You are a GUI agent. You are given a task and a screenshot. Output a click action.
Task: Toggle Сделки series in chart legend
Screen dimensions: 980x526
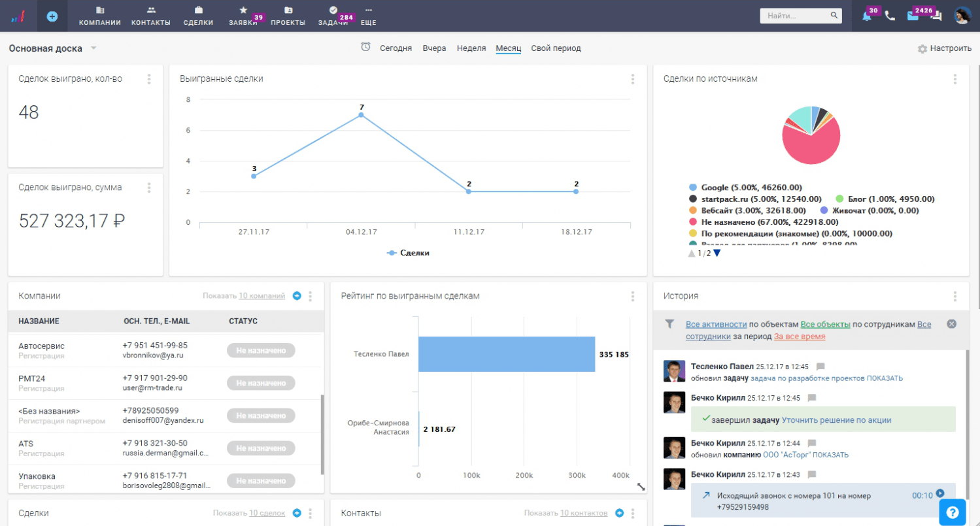[409, 252]
